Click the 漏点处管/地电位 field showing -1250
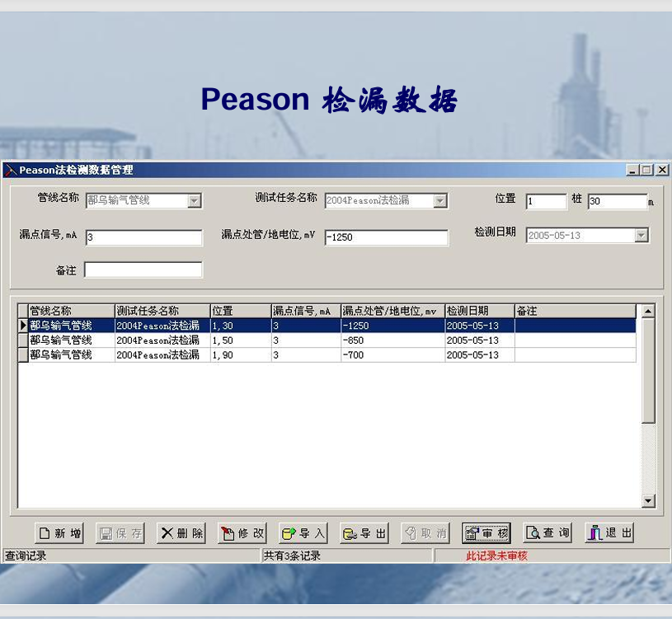The height and width of the screenshot is (619, 672). [x=387, y=237]
